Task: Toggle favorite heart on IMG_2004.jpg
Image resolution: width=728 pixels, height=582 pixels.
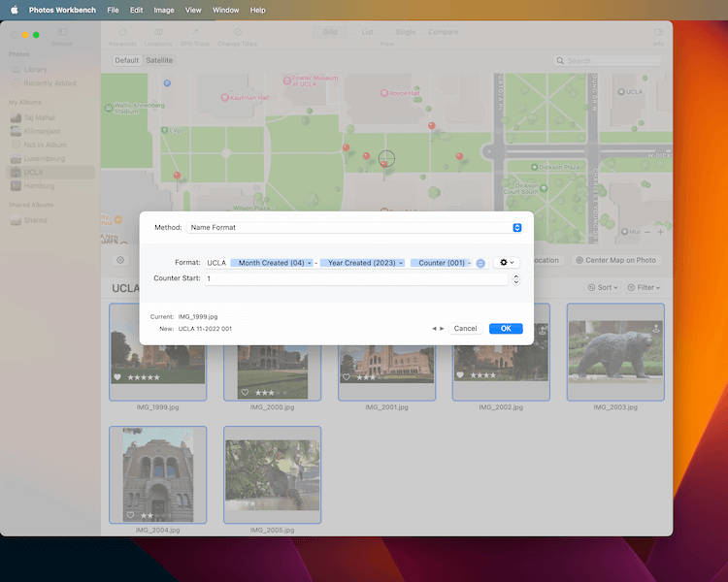Action: point(130,515)
